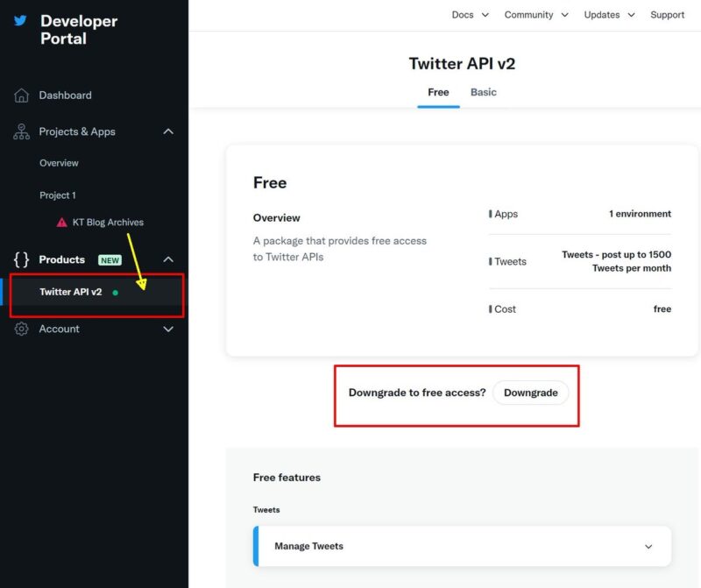Viewport: 701px width, 588px height.
Task: Collapse the Projects & Apps section
Action: [x=167, y=131]
